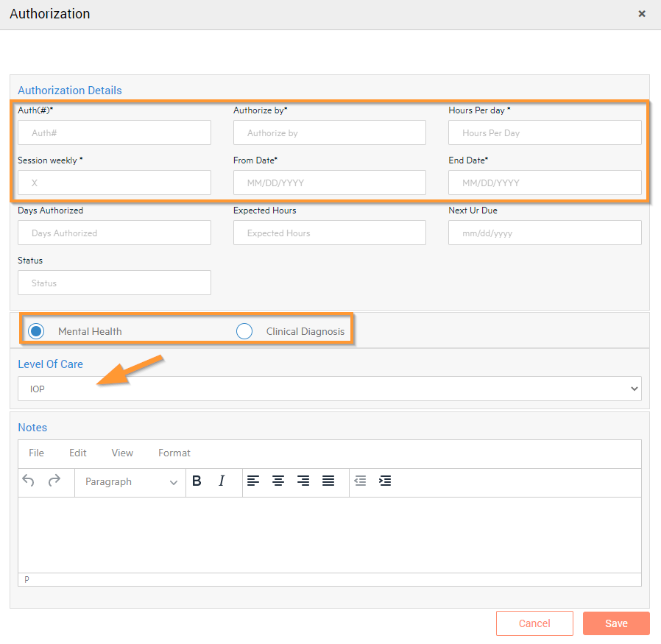The image size is (661, 644).
Task: Open the Level Of Care dropdown
Action: coord(329,389)
